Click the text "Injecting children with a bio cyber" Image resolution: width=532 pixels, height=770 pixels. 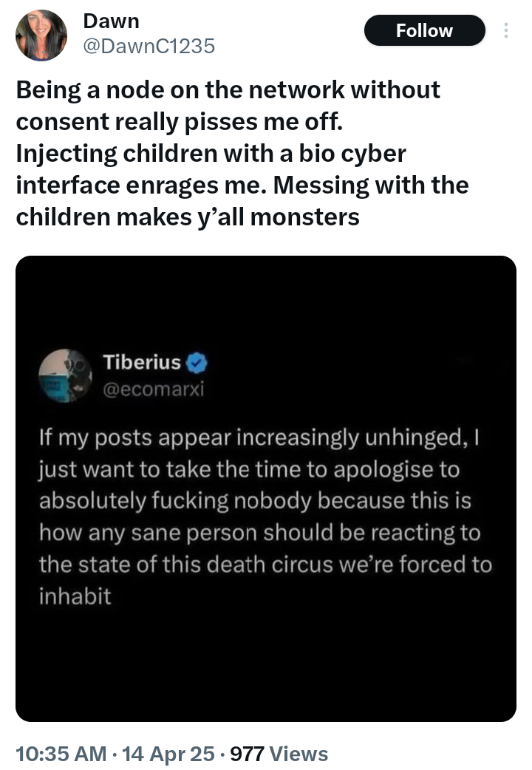[211, 154]
